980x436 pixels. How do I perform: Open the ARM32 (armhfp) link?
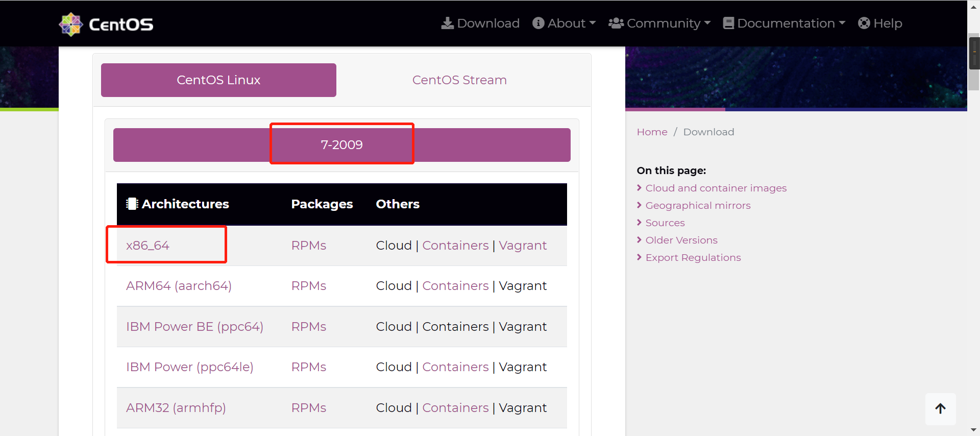pos(176,408)
